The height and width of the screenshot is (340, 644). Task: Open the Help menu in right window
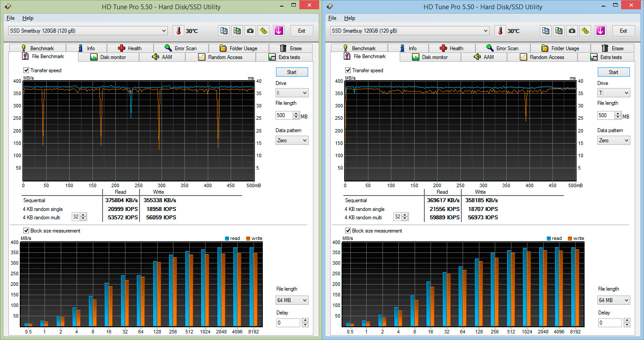click(x=350, y=18)
